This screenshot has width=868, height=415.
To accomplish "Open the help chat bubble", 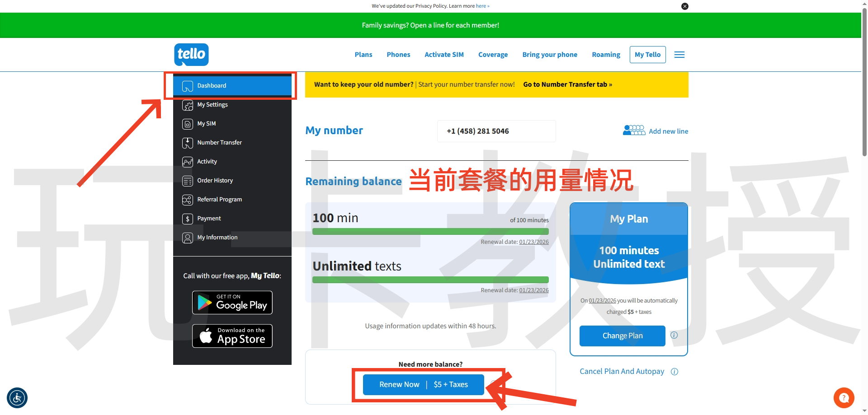I will 844,398.
